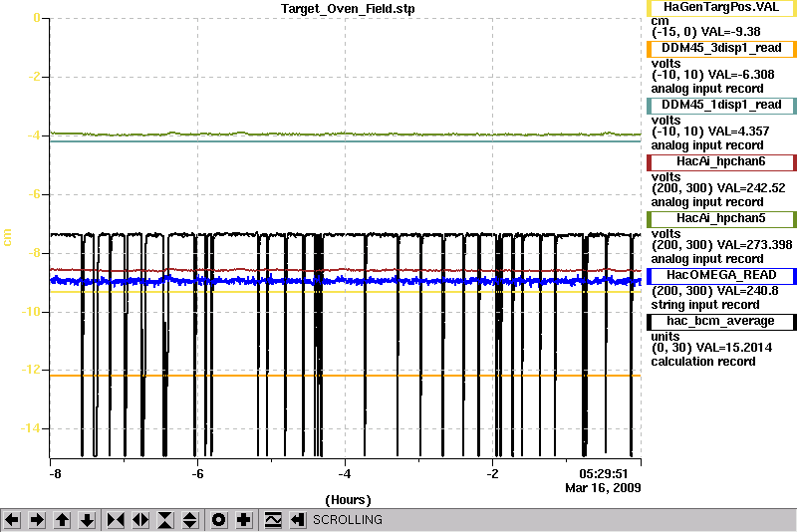Select the DDM45_3disp1_read legend entry

click(x=721, y=48)
